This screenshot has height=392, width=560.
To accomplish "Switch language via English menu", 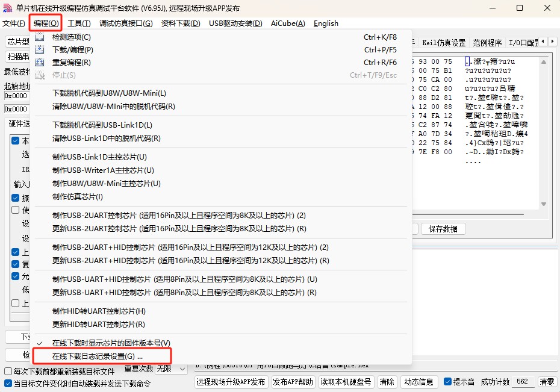I will 326,23.
